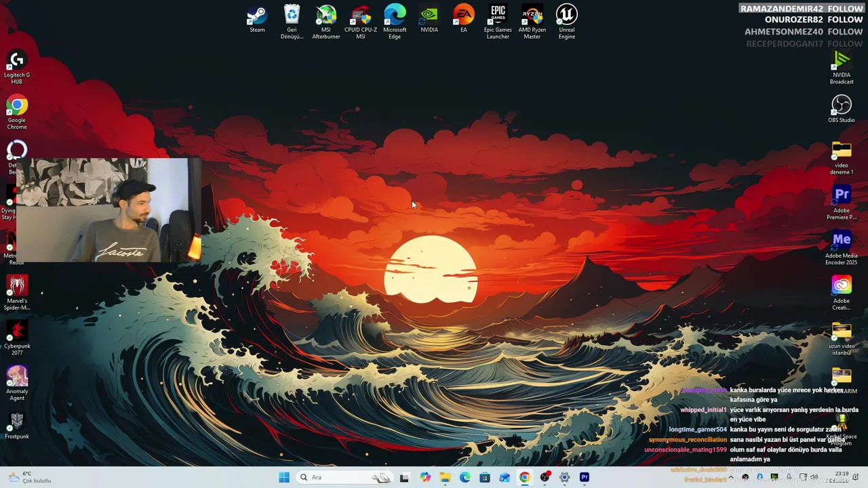Viewport: 868px width, 488px height.
Task: Open Microsoft Store from the taskbar
Action: pos(485,477)
